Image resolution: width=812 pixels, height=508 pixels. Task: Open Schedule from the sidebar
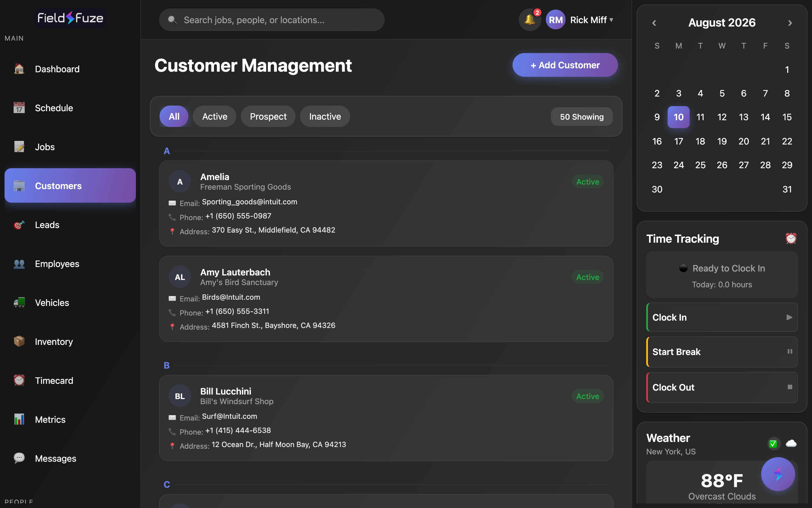click(70, 108)
